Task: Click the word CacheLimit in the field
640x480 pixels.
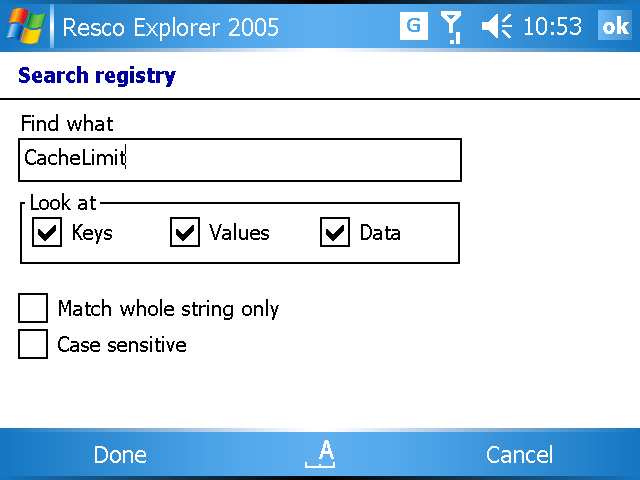Action: [x=75, y=158]
